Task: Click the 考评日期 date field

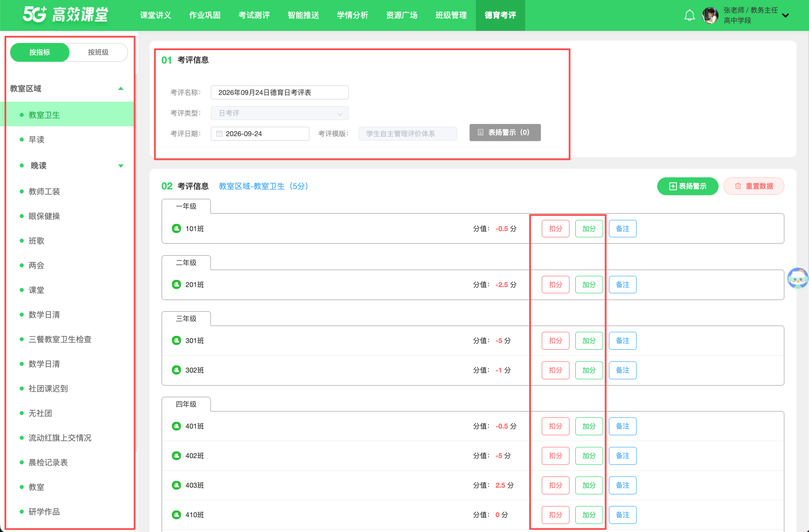Action: click(x=260, y=133)
